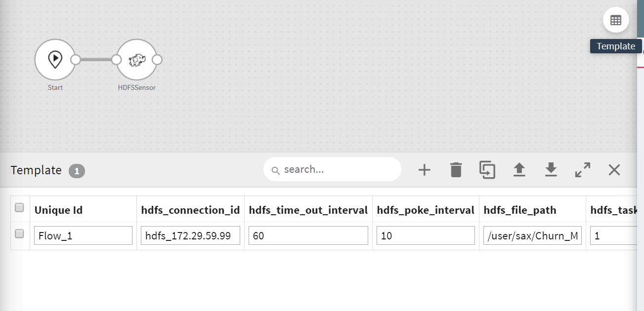The image size is (644, 311).
Task: Close the Template panel
Action: tap(614, 170)
